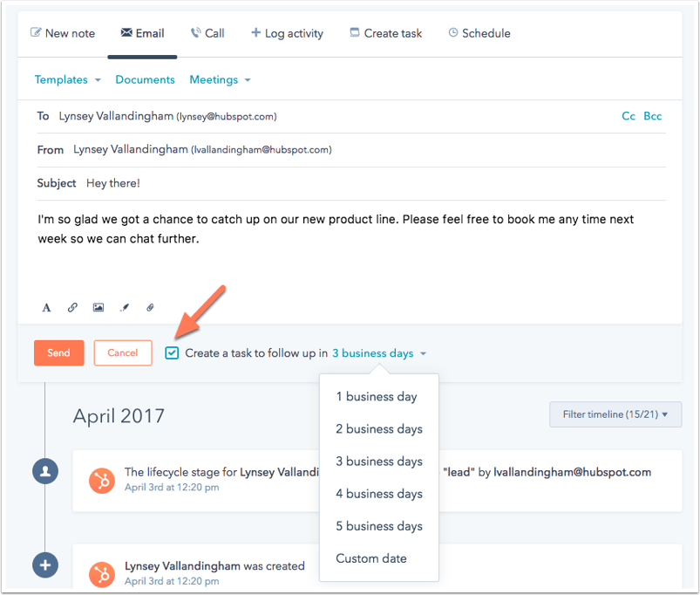Screen dimensions: 700x595
Task: Insert a link with the chain icon
Action: pos(72,307)
